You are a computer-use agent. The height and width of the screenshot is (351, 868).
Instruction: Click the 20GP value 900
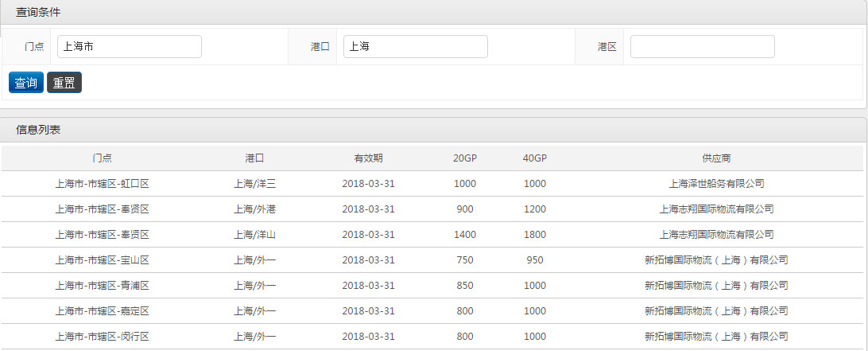click(x=465, y=209)
